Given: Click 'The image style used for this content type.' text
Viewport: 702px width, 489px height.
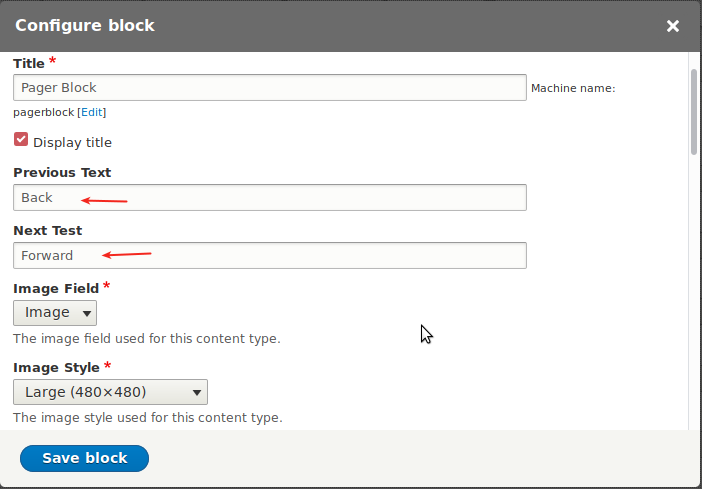Looking at the screenshot, I should pyautogui.click(x=148, y=418).
